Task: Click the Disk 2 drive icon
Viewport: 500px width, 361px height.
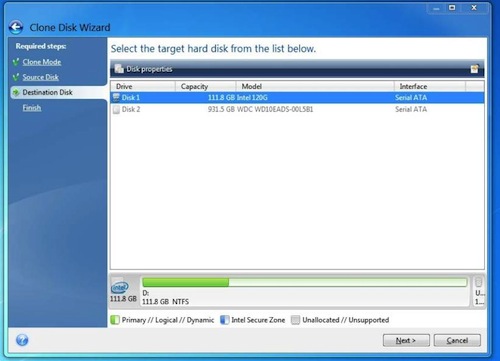Action: (x=116, y=109)
